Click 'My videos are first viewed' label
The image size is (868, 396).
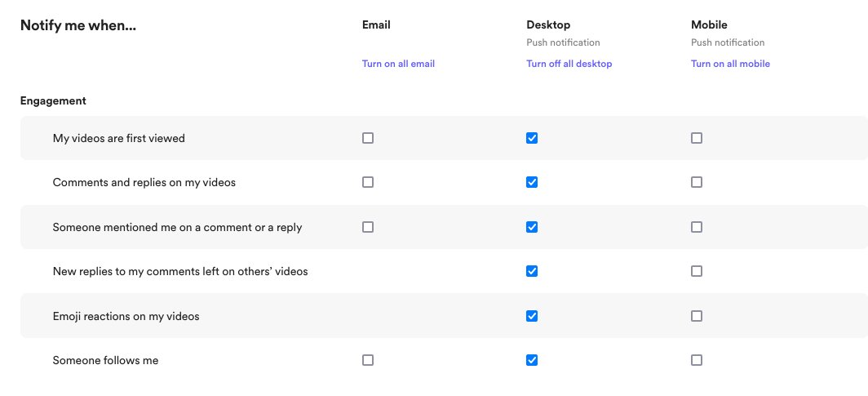119,139
